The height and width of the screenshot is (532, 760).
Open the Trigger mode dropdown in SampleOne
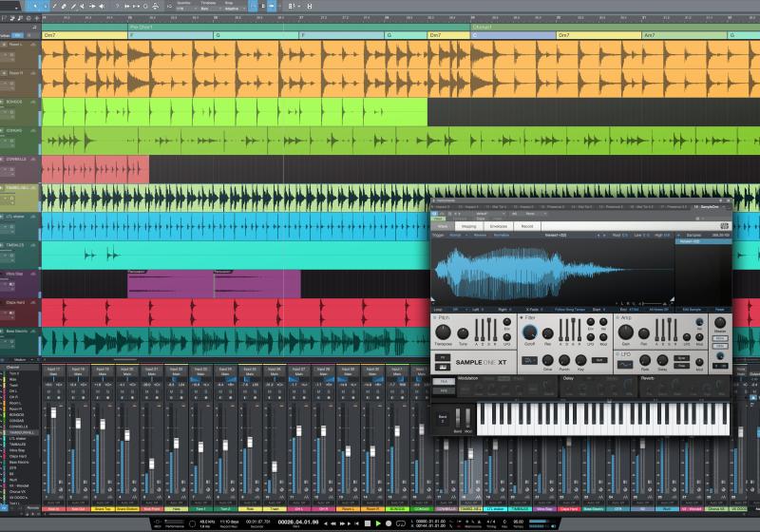click(458, 235)
